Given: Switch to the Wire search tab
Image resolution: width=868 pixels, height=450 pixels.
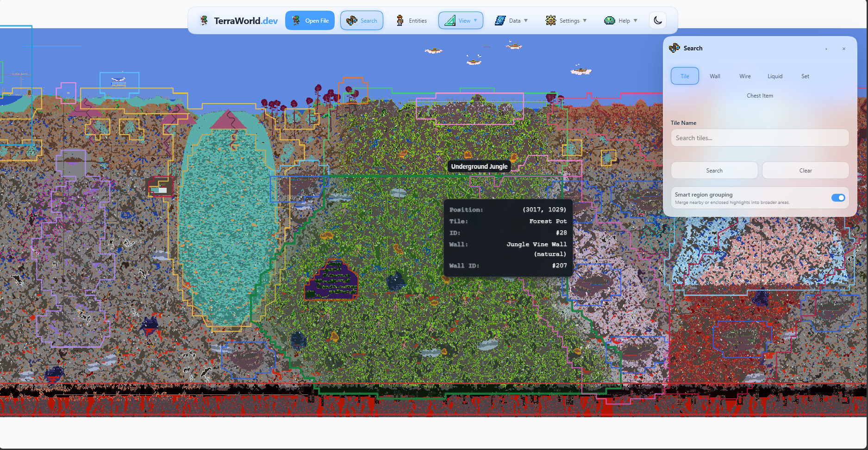Looking at the screenshot, I should 745,76.
